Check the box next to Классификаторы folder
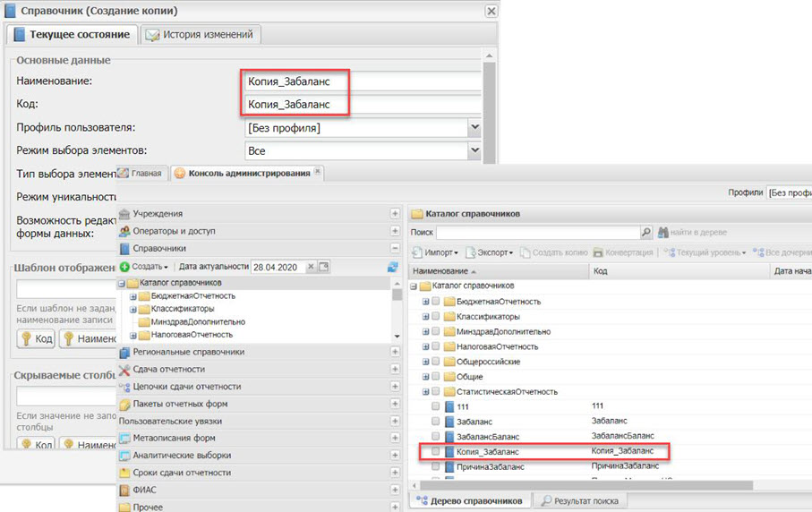812x512 pixels. 436,316
